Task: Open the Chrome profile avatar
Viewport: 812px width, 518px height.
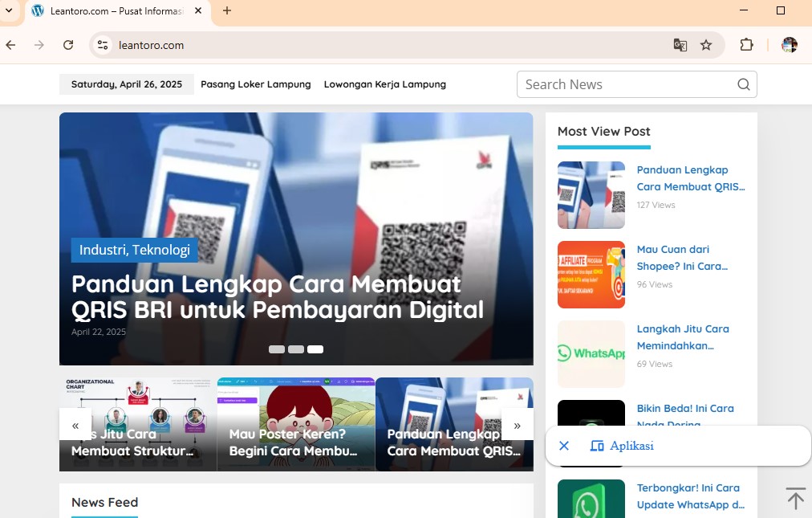Action: click(x=790, y=45)
